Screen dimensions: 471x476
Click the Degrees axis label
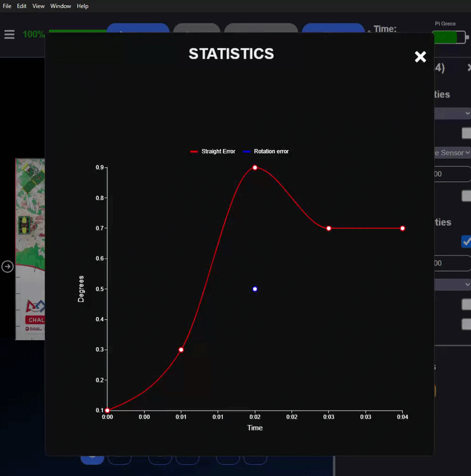coord(81,289)
